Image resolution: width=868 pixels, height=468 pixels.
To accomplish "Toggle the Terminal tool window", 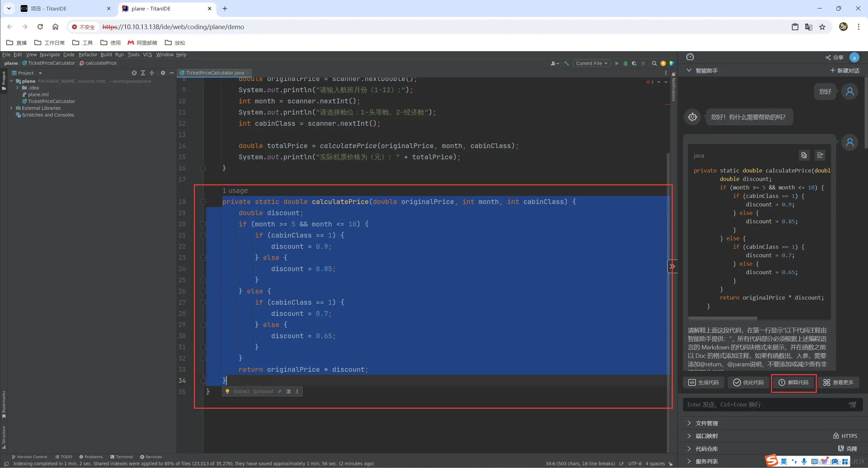I will tap(122, 457).
